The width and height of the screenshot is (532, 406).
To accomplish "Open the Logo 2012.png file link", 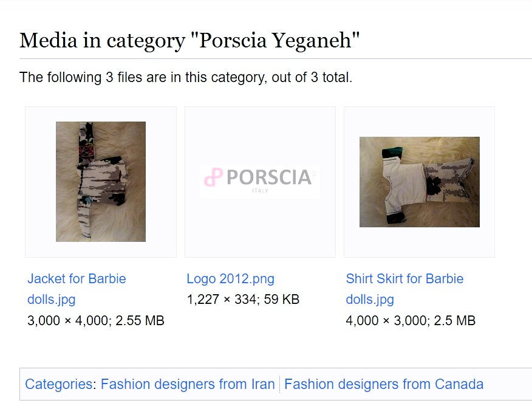I will pyautogui.click(x=230, y=279).
